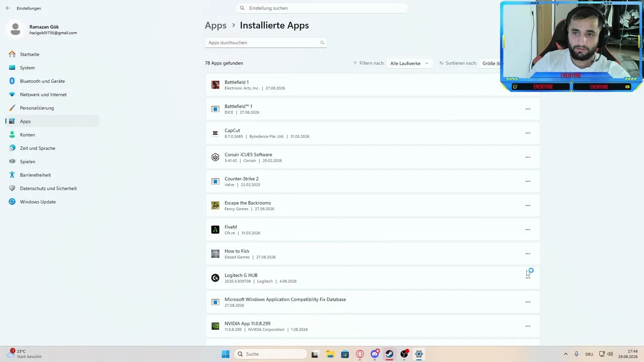Click the Corsair iCUE5 Software icon
The width and height of the screenshot is (644, 362).
pyautogui.click(x=215, y=157)
